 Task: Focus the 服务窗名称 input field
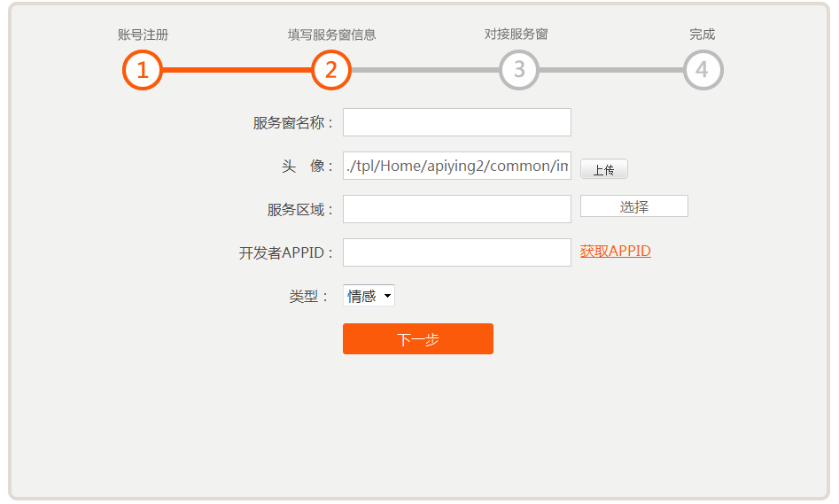(x=456, y=122)
